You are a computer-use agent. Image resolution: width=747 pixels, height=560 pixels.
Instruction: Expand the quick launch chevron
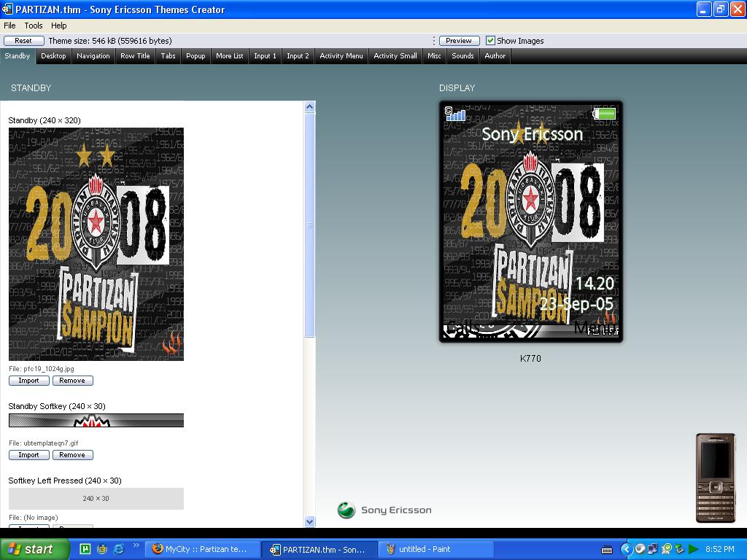[x=136, y=545]
